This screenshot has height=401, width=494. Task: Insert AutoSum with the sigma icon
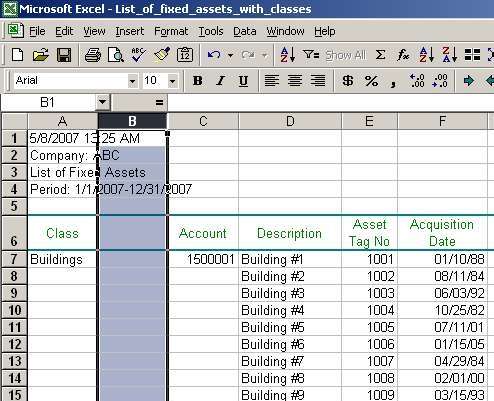[380, 54]
